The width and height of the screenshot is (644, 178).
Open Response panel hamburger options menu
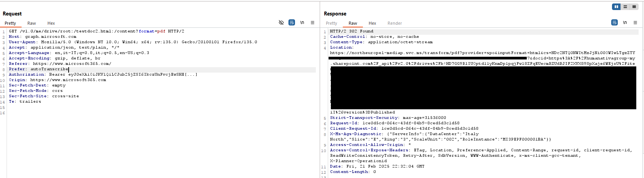tap(636, 23)
